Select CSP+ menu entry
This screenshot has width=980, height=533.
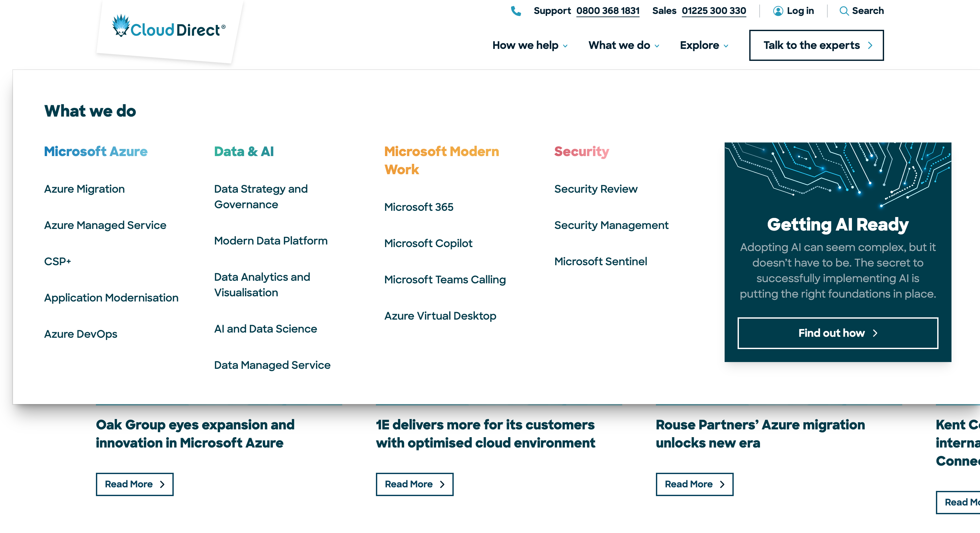click(x=57, y=262)
